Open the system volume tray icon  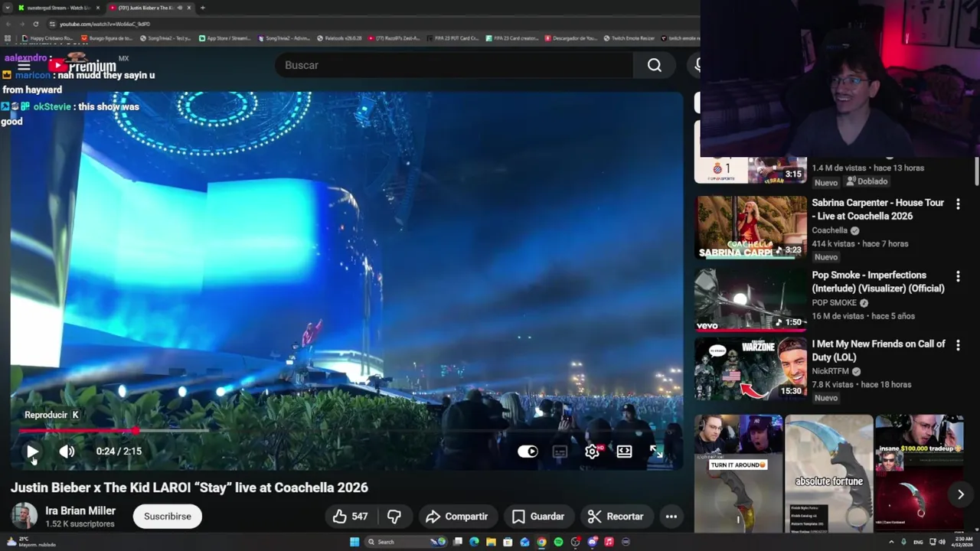click(x=942, y=542)
